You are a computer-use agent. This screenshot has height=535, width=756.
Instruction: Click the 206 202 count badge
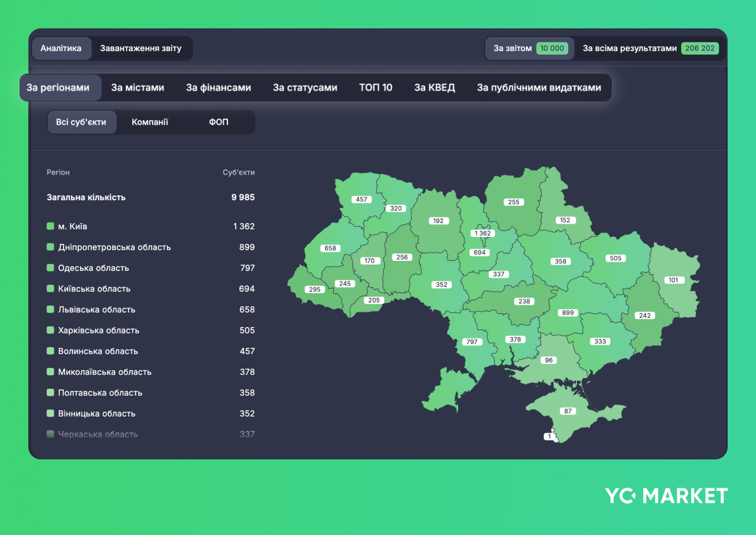click(x=700, y=49)
